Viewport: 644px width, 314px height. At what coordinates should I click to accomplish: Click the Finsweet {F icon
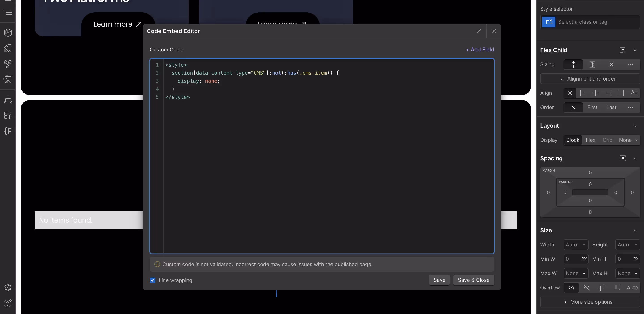[x=8, y=131]
